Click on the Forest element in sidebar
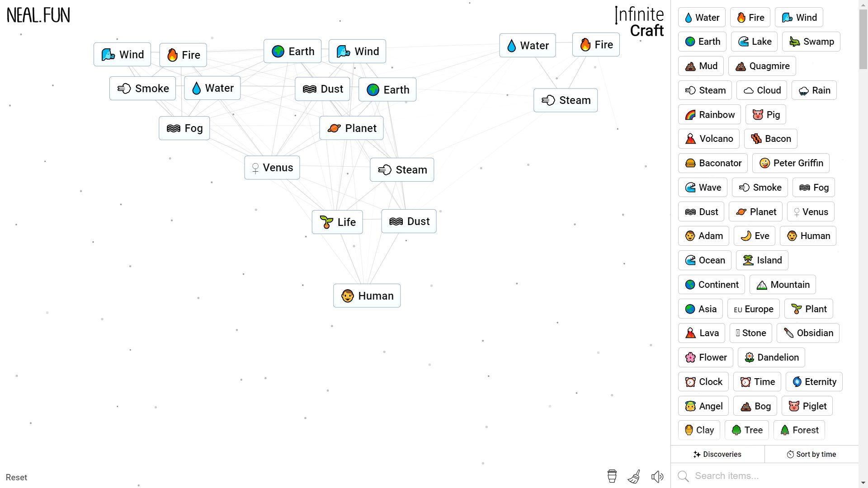This screenshot has height=488, width=868. (800, 430)
